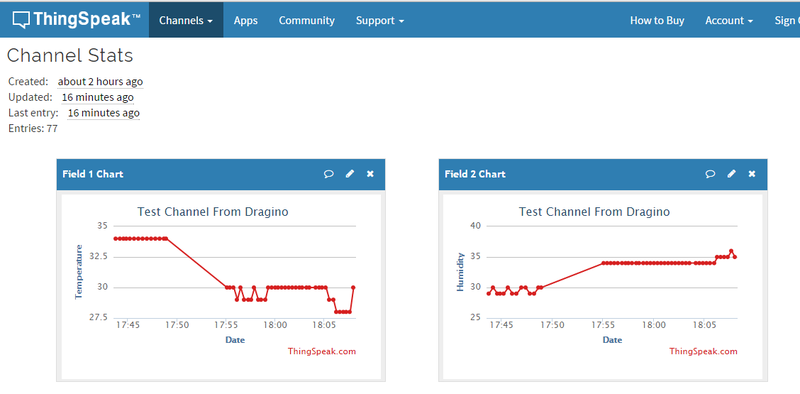Viewport: 800px width, 394px height.
Task: Edit Field 2 Chart with pencil icon
Action: click(x=731, y=174)
